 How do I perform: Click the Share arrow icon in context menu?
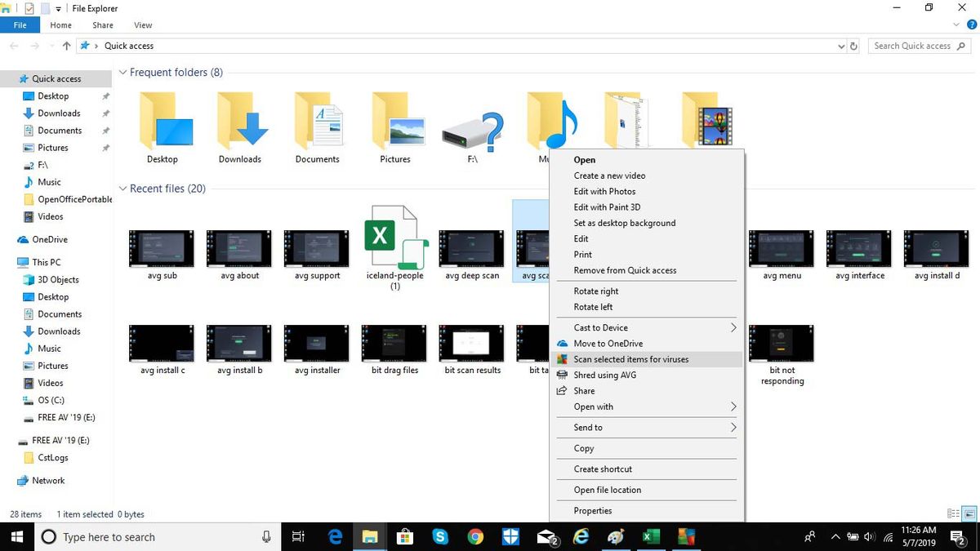point(562,390)
